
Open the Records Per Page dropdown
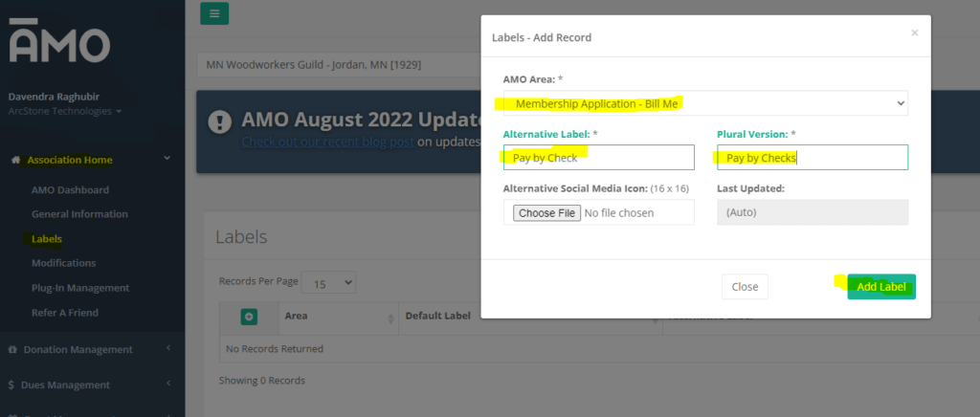[328, 282]
